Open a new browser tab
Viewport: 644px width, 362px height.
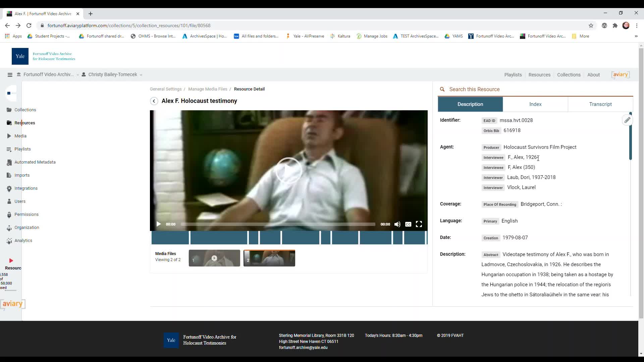point(91,14)
